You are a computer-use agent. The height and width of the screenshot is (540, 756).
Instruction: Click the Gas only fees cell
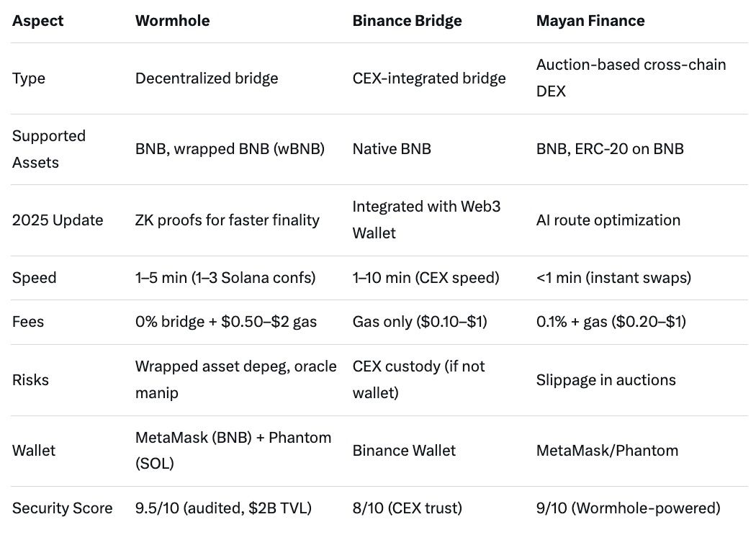pyautogui.click(x=420, y=321)
